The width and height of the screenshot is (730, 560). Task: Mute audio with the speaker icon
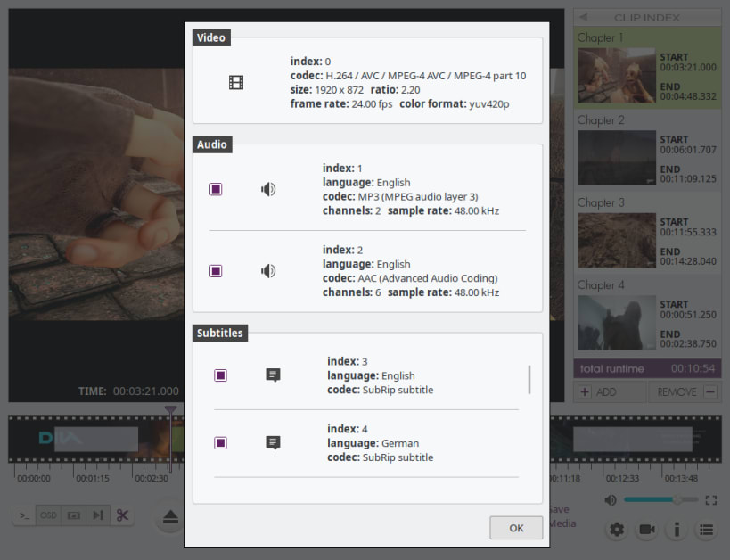tap(611, 500)
